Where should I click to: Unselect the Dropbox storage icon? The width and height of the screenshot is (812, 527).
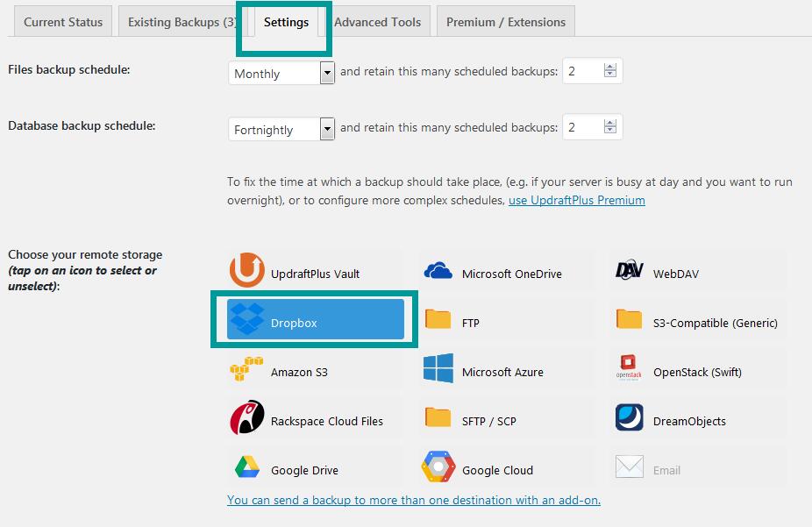coord(246,321)
